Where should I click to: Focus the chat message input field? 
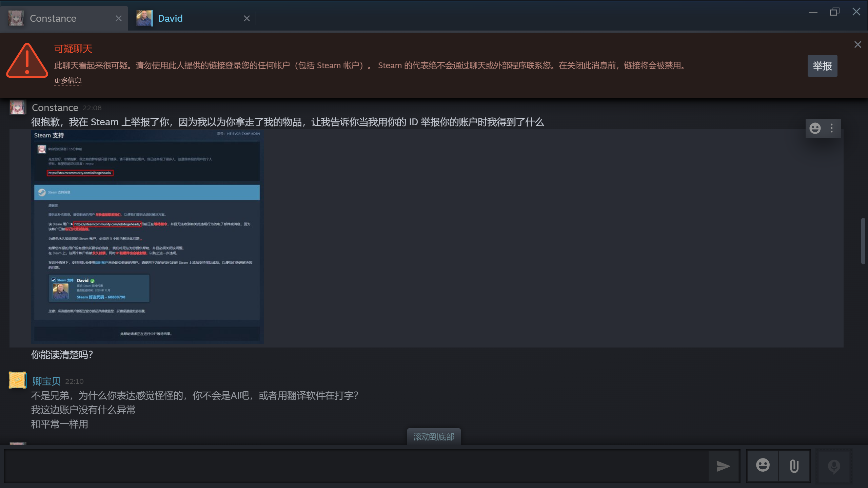point(356,466)
